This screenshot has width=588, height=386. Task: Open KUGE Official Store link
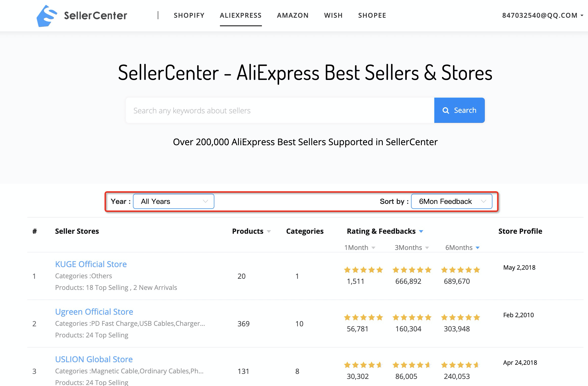(91, 264)
